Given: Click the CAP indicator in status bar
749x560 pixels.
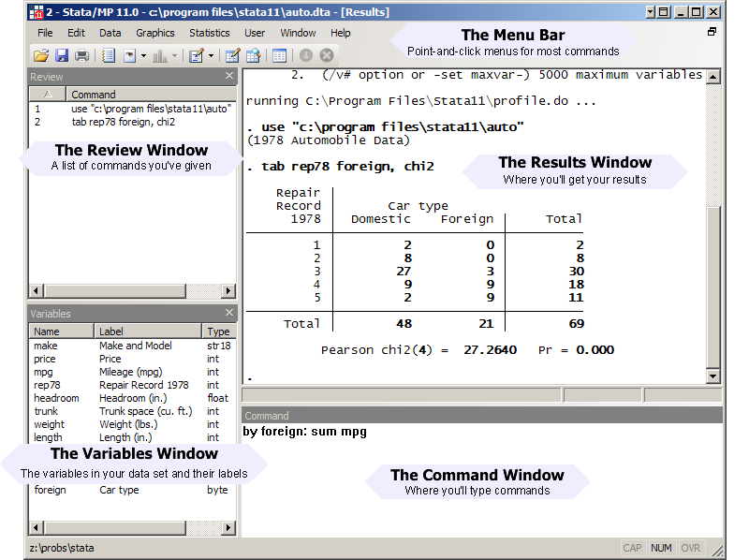Looking at the screenshot, I should (x=632, y=548).
